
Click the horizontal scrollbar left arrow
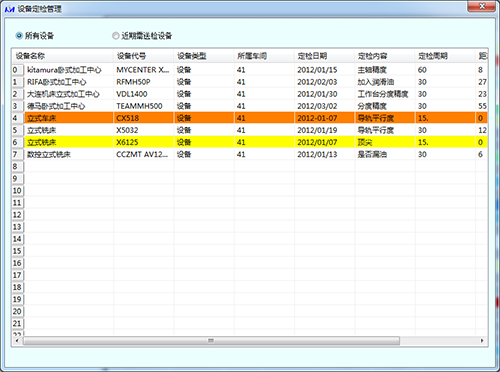[17, 341]
